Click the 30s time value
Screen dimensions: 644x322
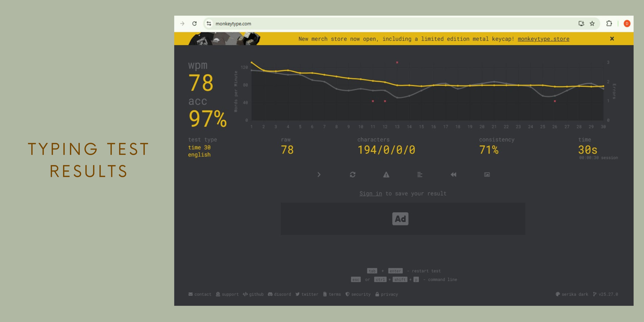[x=587, y=150]
